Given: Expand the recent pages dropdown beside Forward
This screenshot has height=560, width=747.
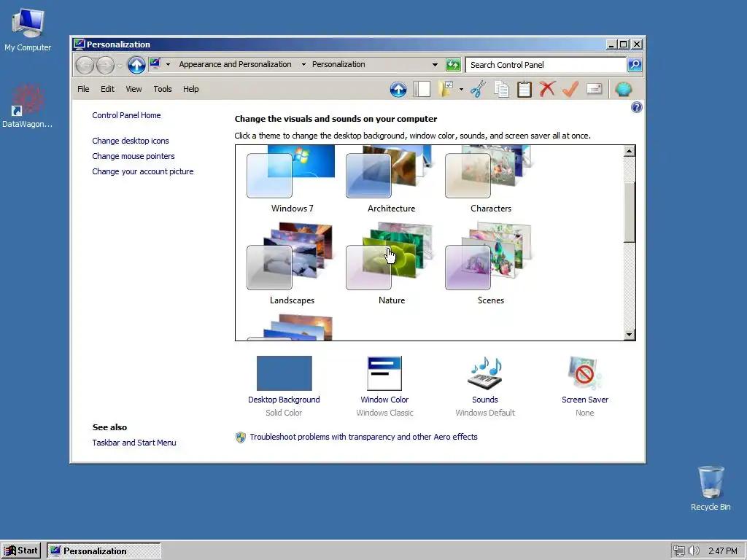Looking at the screenshot, I should [x=120, y=65].
